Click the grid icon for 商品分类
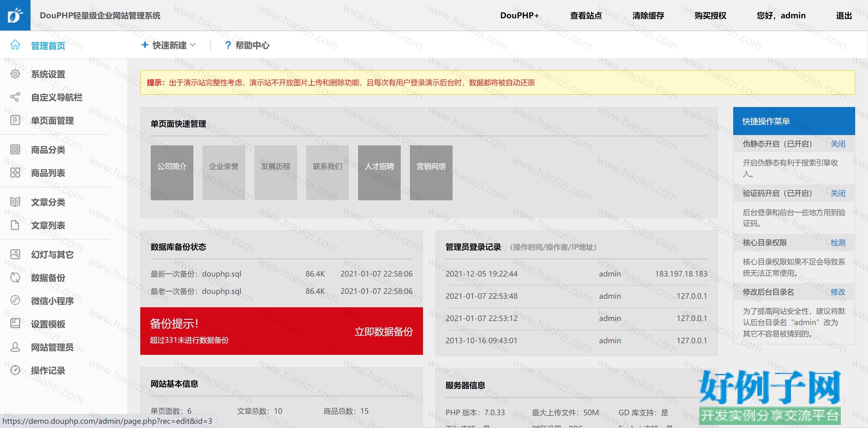Screen dimensions: 868x428 pos(15,149)
